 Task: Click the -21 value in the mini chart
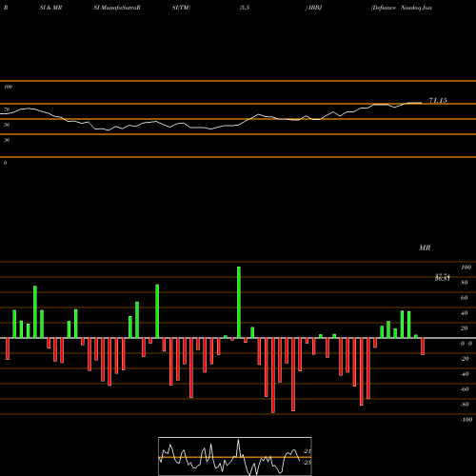point(307,451)
